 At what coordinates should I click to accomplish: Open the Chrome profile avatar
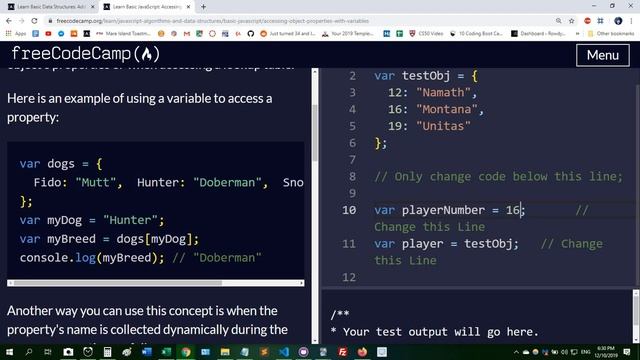coord(618,20)
